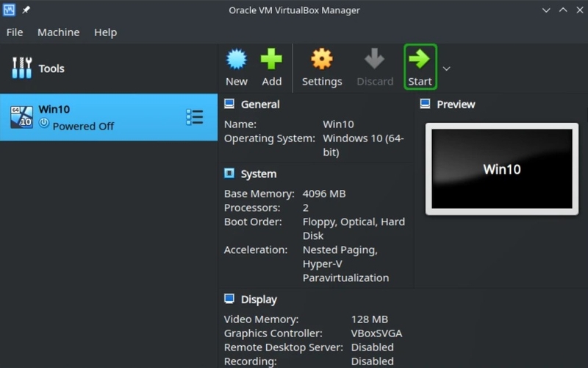
Task: Click the Name value Win10 in General
Action: point(338,124)
